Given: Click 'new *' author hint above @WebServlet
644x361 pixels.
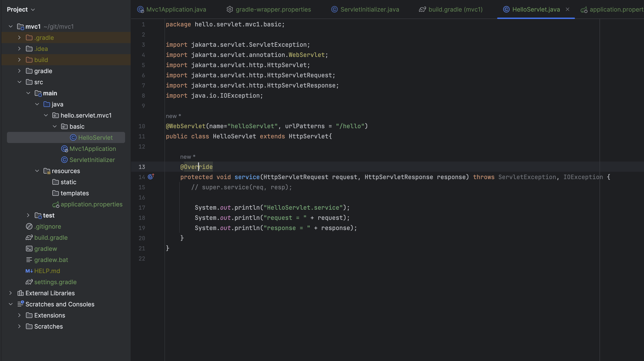Looking at the screenshot, I should [173, 116].
